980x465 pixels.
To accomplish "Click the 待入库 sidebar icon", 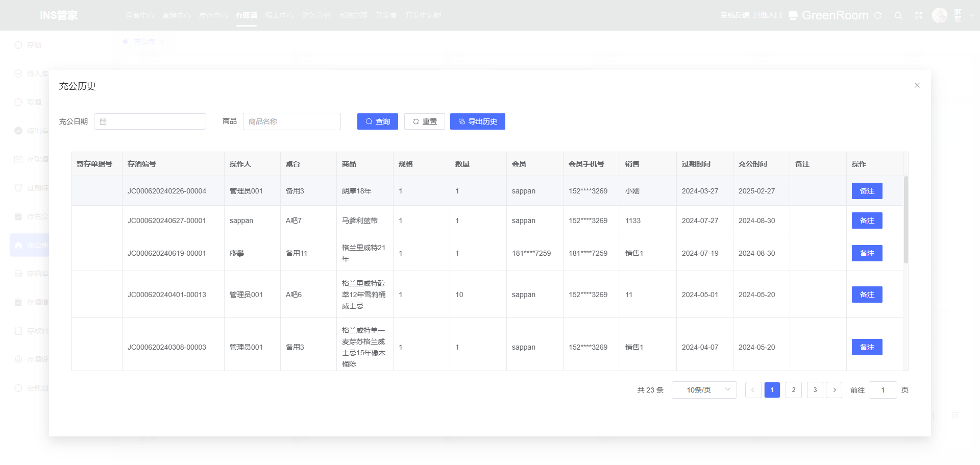I will (18, 74).
